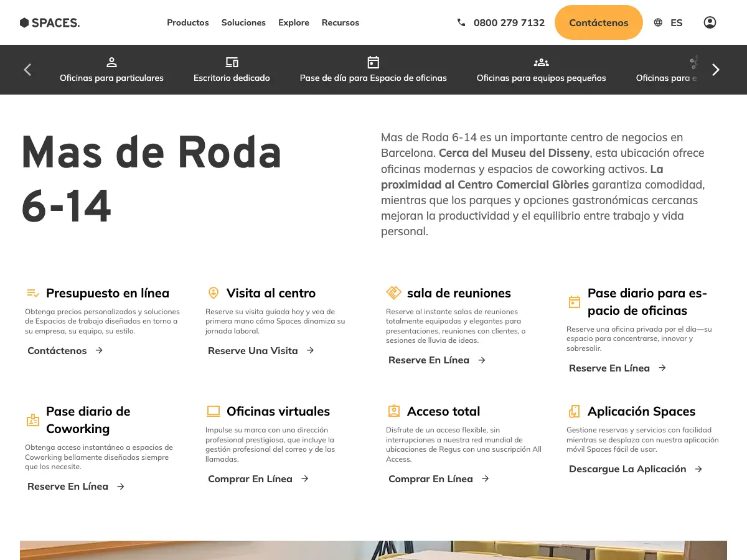Open the ES language selector

coord(677,22)
